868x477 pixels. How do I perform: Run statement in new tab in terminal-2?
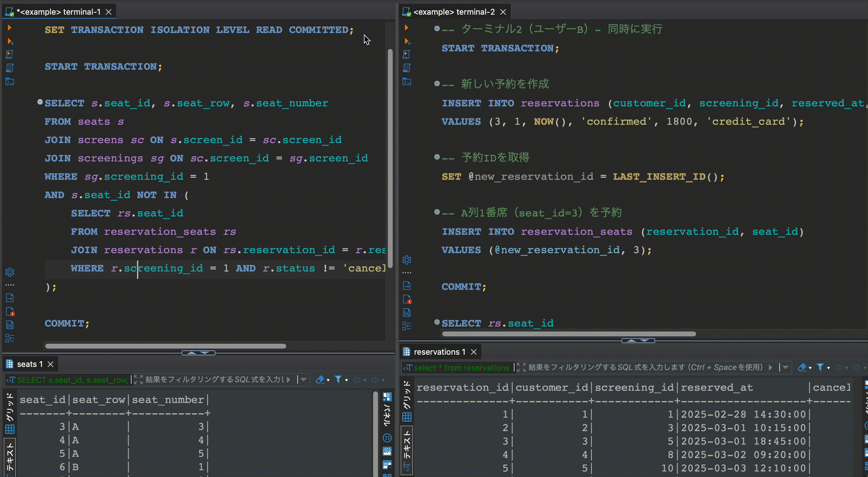tap(407, 41)
